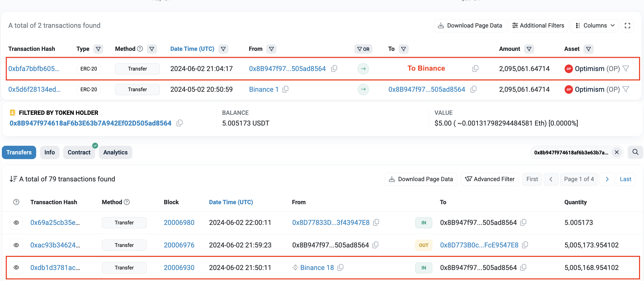
Task: Go to next page arrow
Action: tap(607, 179)
